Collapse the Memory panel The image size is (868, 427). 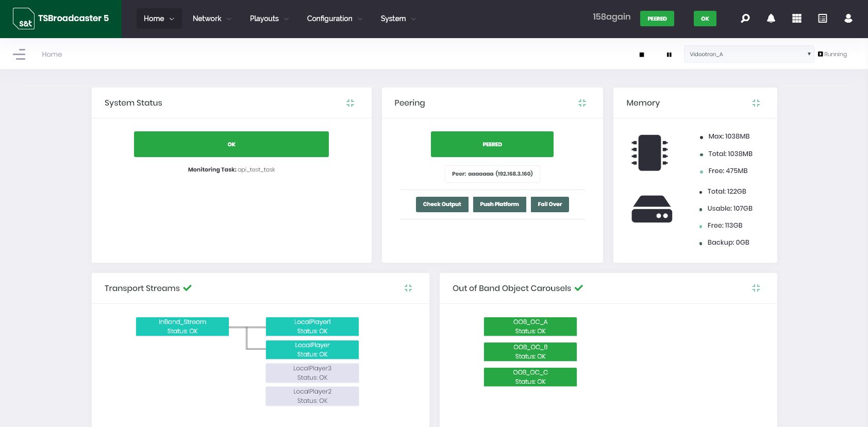click(x=756, y=103)
